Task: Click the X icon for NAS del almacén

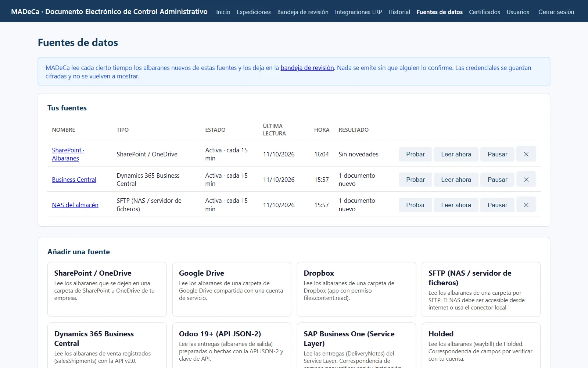Action: (x=526, y=205)
